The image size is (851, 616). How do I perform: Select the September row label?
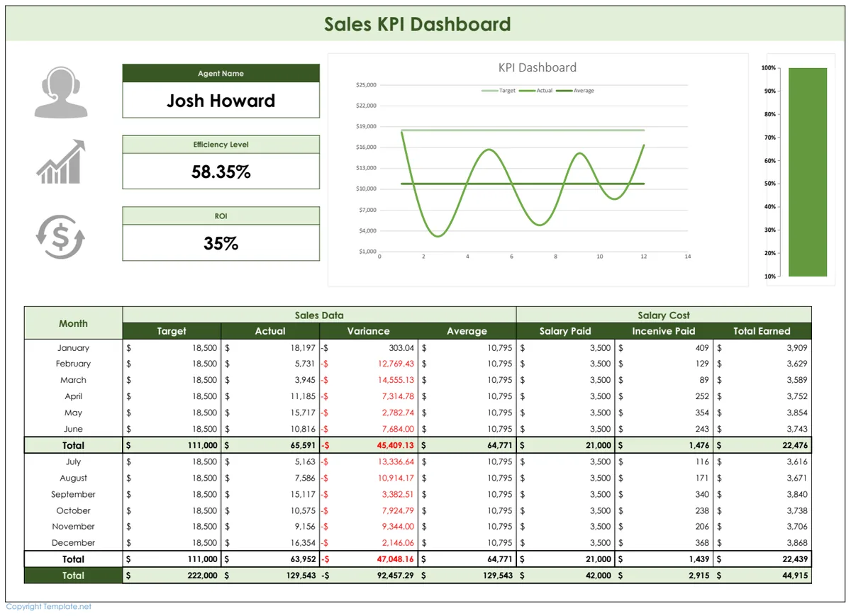coord(73,494)
